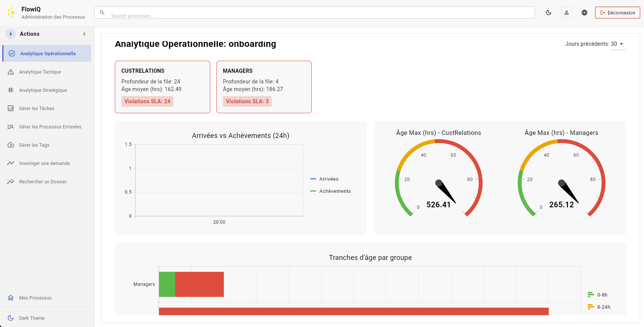644x327 pixels.
Task: Toggle the Arrivées legend entry
Action: pos(324,179)
